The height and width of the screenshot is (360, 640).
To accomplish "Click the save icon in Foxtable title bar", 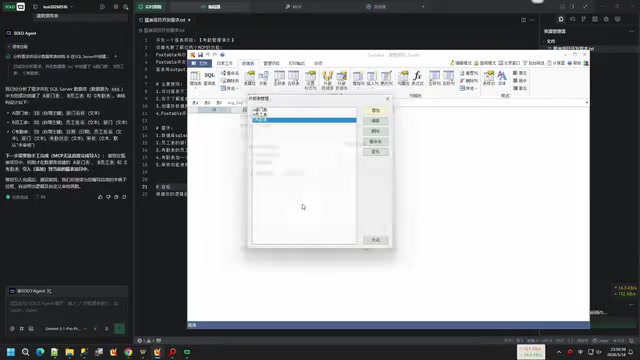I will point(200,55).
